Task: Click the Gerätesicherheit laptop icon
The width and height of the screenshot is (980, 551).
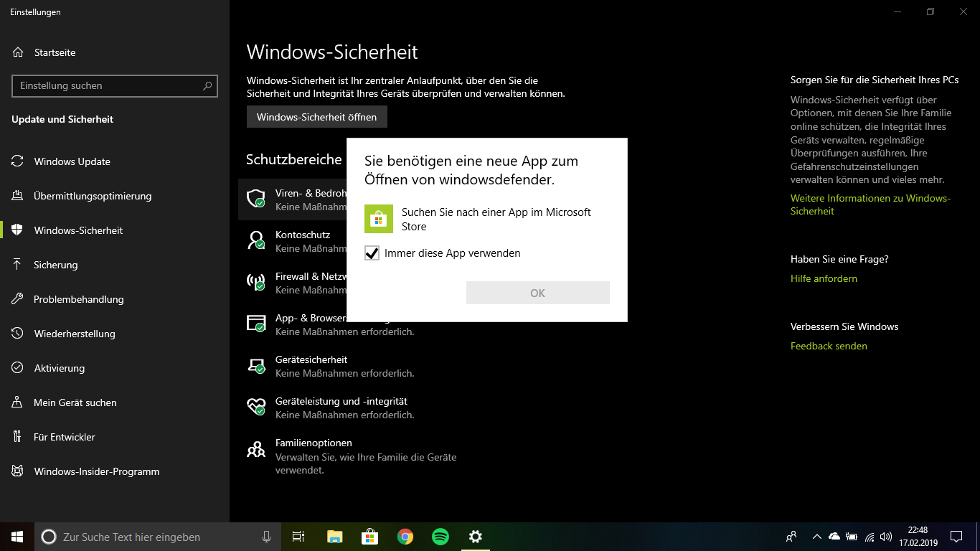Action: point(256,365)
